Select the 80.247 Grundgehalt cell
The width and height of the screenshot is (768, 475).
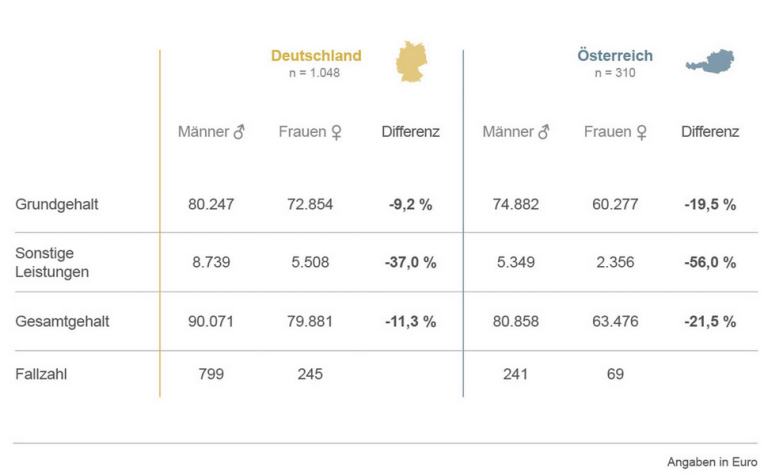click(212, 204)
